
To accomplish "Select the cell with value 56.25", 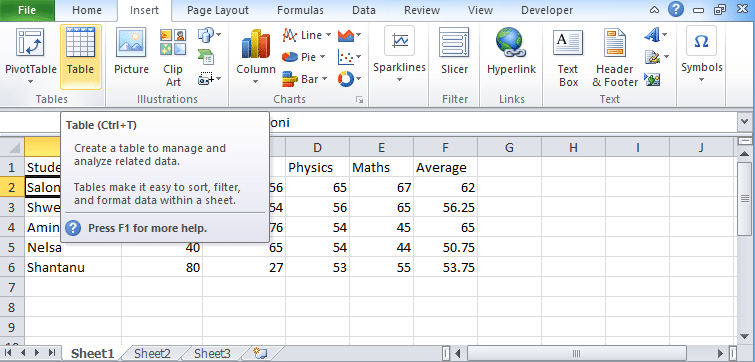I will (x=445, y=207).
